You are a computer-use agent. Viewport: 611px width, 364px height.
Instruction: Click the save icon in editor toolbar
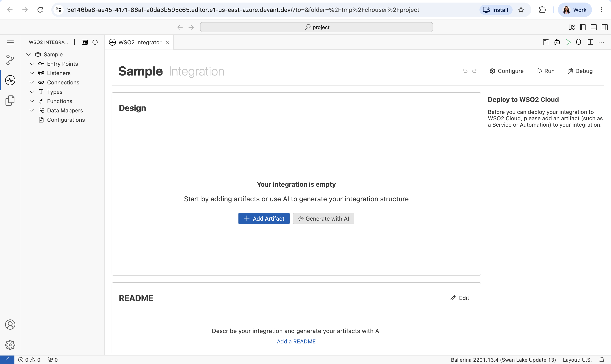point(546,42)
